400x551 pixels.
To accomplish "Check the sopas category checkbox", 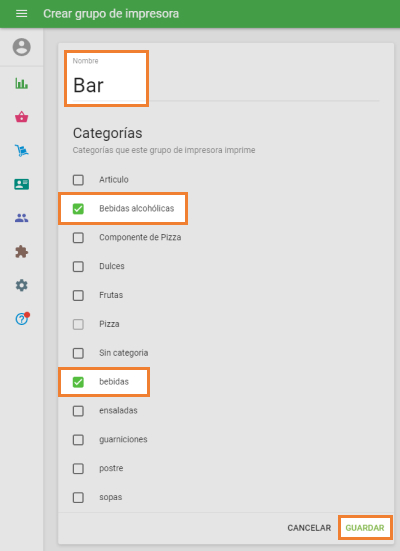I will coord(78,498).
